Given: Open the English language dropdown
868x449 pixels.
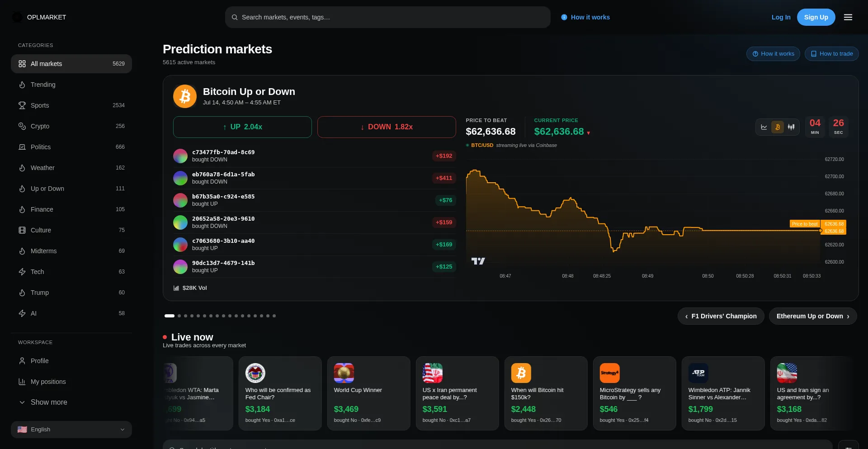Looking at the screenshot, I should [71, 430].
